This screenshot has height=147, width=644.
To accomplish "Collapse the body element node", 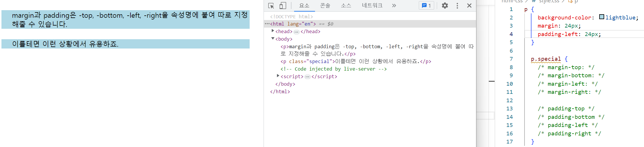I will pos(273,38).
